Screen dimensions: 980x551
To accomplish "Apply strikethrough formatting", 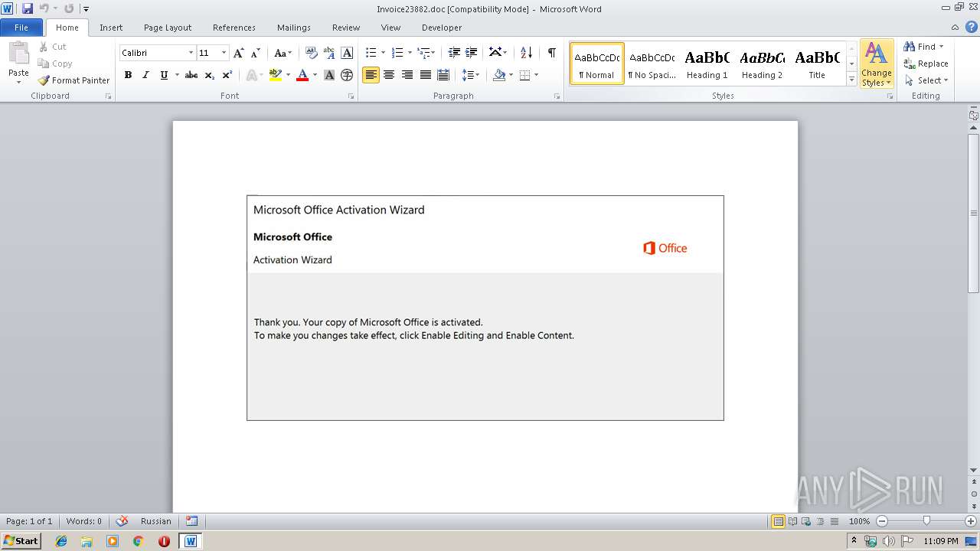I will tap(191, 75).
